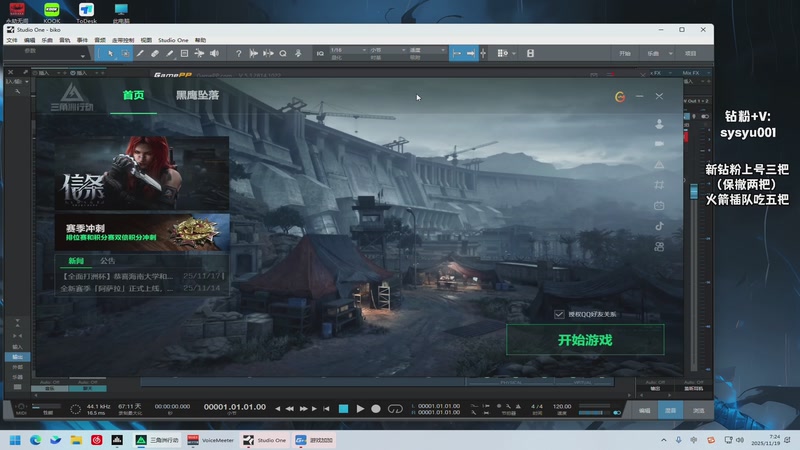This screenshot has width=800, height=450.
Task: Adjust the main output channel fader
Action: [x=694, y=192]
